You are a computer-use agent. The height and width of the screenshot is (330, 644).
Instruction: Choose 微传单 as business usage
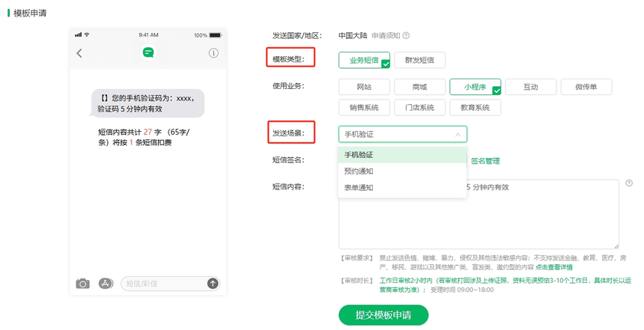tap(586, 87)
